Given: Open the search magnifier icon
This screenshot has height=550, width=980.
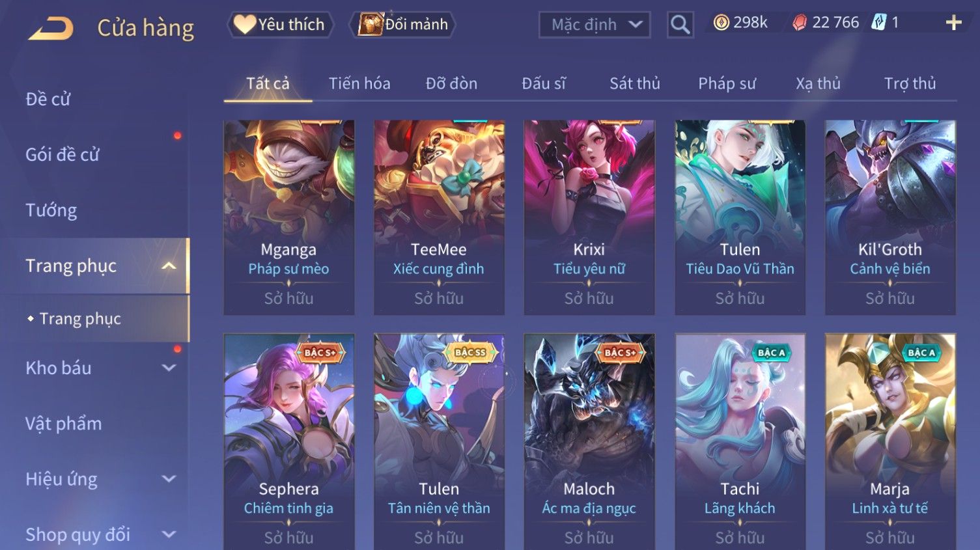Looking at the screenshot, I should click(680, 25).
